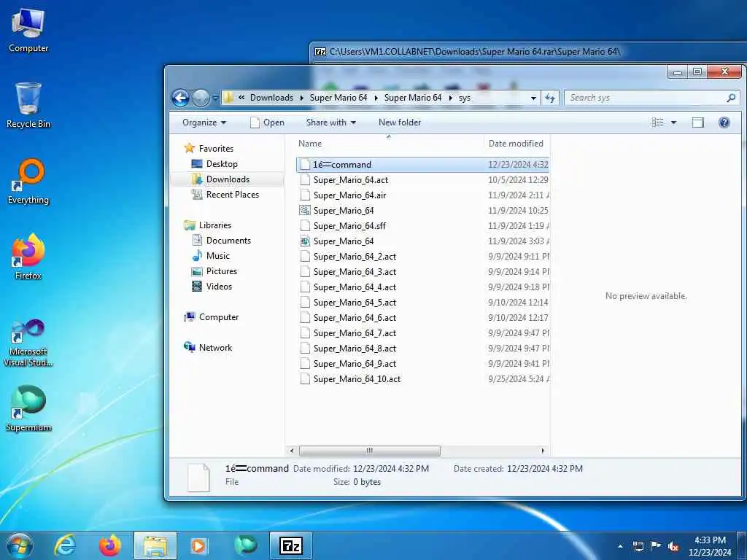Click the change view icon
This screenshot has height=560, width=747.
click(x=658, y=122)
